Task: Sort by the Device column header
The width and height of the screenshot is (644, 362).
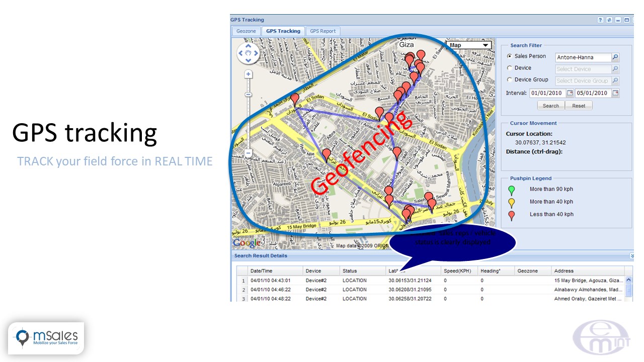Action: [x=321, y=271]
